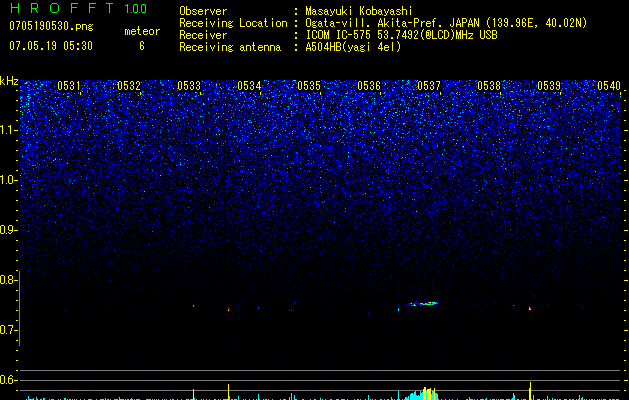Viewport: 629px width, 400px height.
Task: Click time marker 0532
Action: click(129, 85)
